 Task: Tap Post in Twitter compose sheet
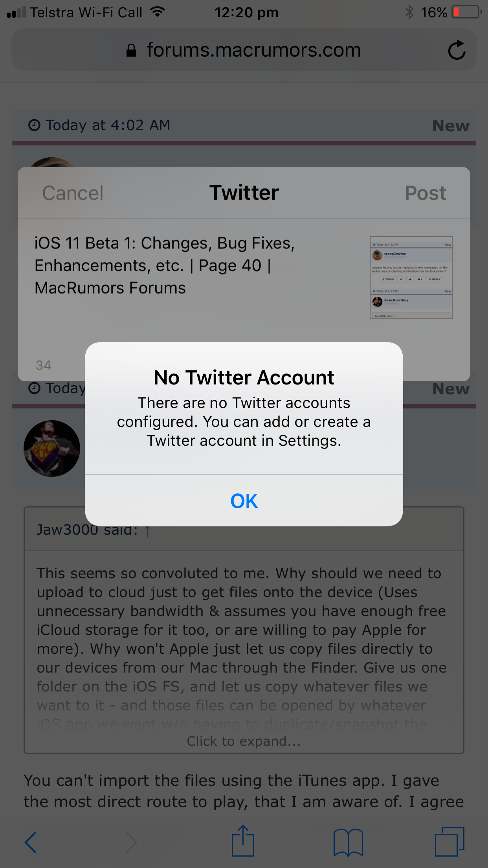click(x=425, y=193)
